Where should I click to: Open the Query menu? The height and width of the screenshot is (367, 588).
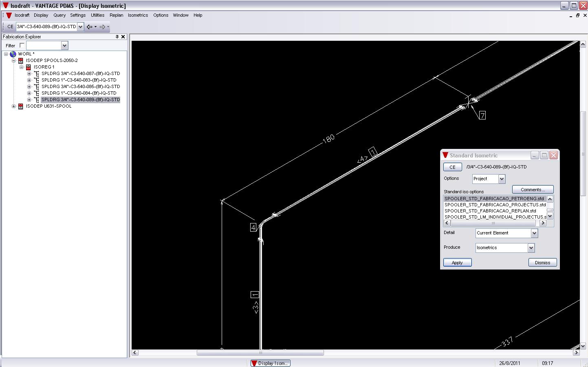pos(59,15)
